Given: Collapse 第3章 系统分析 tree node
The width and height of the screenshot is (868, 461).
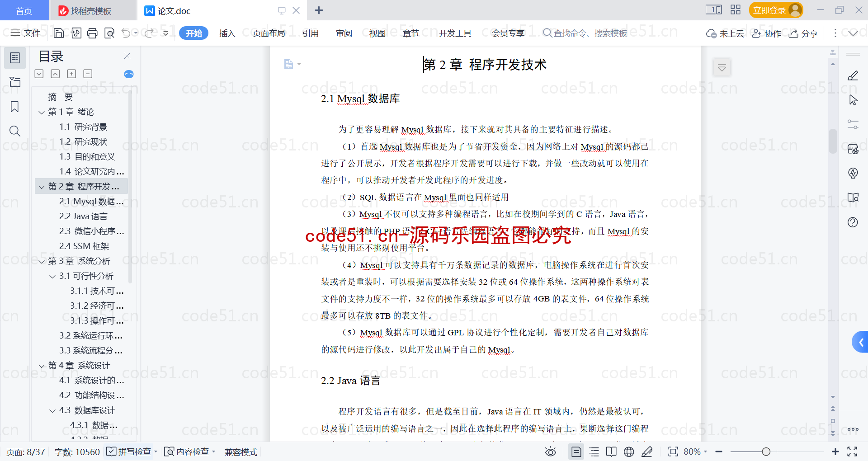Looking at the screenshot, I should click(42, 261).
